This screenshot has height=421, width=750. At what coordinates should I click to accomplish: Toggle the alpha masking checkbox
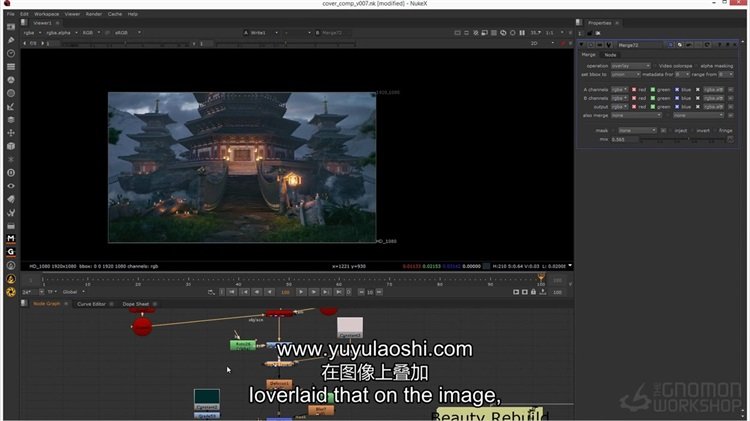(697, 66)
